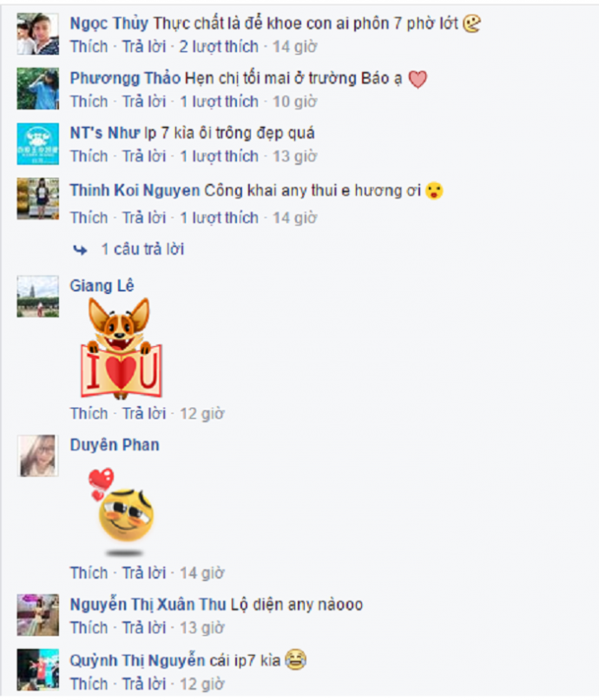This screenshot has width=599, height=700.
Task: Click the red heart emoji in Phươngg Thảo's comment
Action: (x=418, y=80)
